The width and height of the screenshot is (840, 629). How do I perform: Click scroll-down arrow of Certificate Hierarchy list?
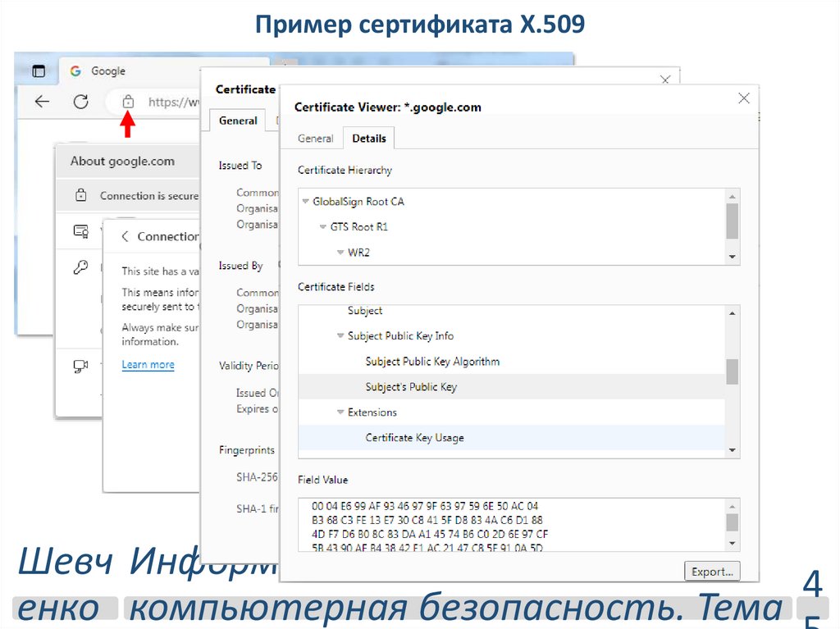coord(733,258)
